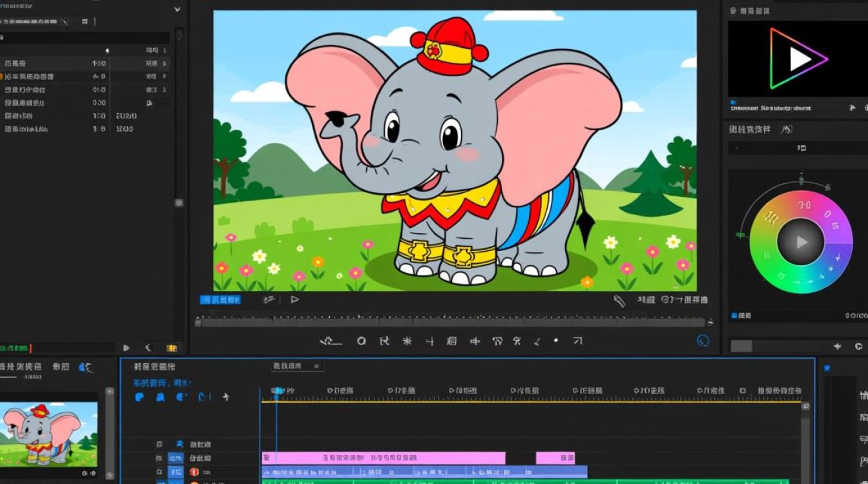Click the last icon in the transport controls row
Viewport: 868px width, 484px height.
pyautogui.click(x=577, y=341)
